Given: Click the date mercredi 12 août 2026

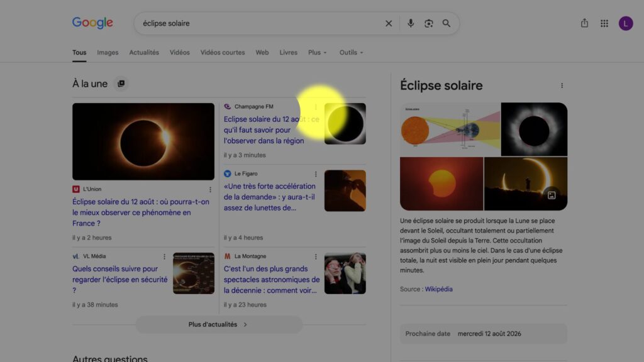Looking at the screenshot, I should (x=489, y=334).
